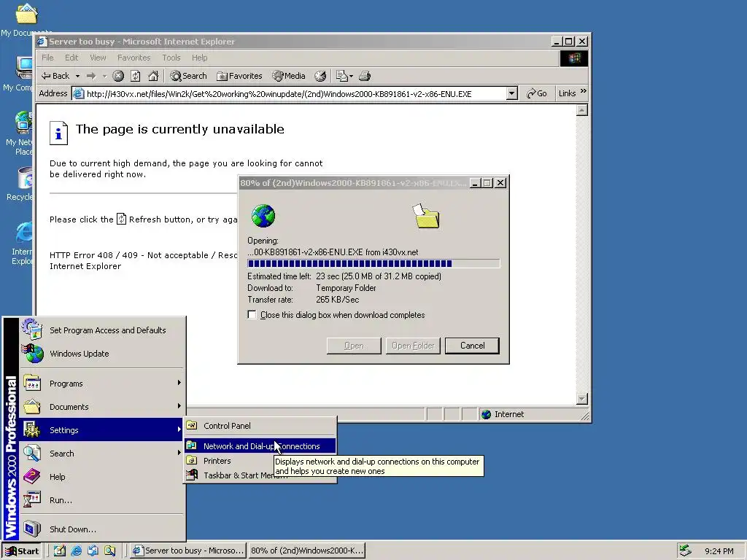Screen dimensions: 747x560
Task: Open the Media toolbar button
Action: click(x=289, y=76)
